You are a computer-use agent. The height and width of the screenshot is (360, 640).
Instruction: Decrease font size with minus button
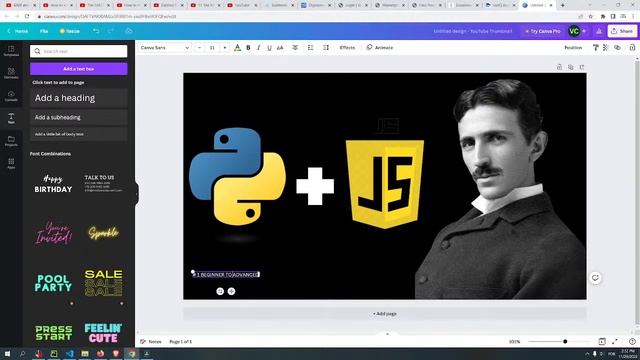[199, 48]
